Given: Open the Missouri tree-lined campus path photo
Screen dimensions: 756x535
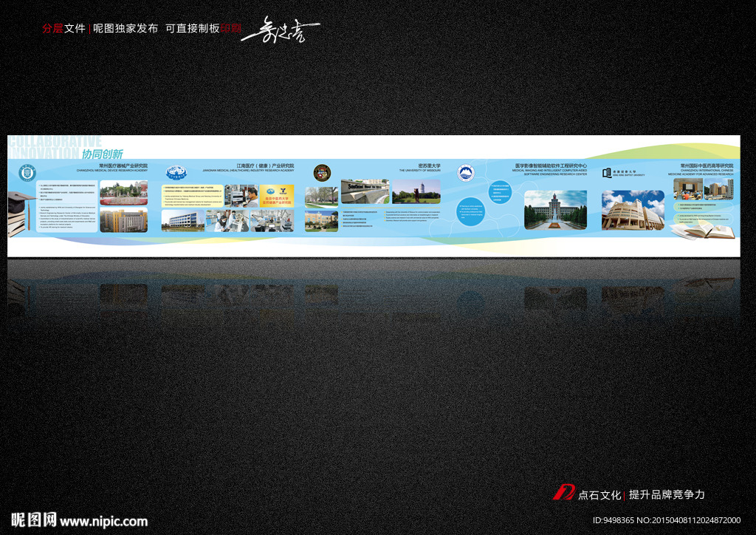Looking at the screenshot, I should pos(322,197).
